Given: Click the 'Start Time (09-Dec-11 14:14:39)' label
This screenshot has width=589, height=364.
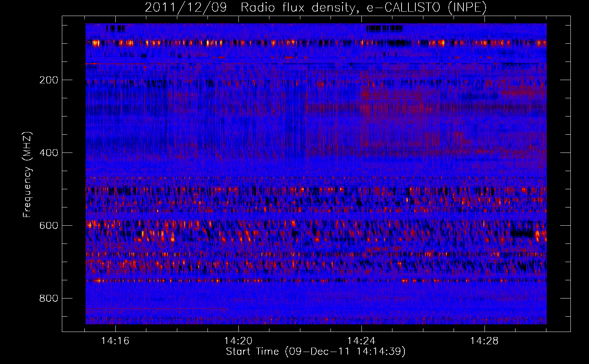Looking at the screenshot, I should click(x=316, y=352).
